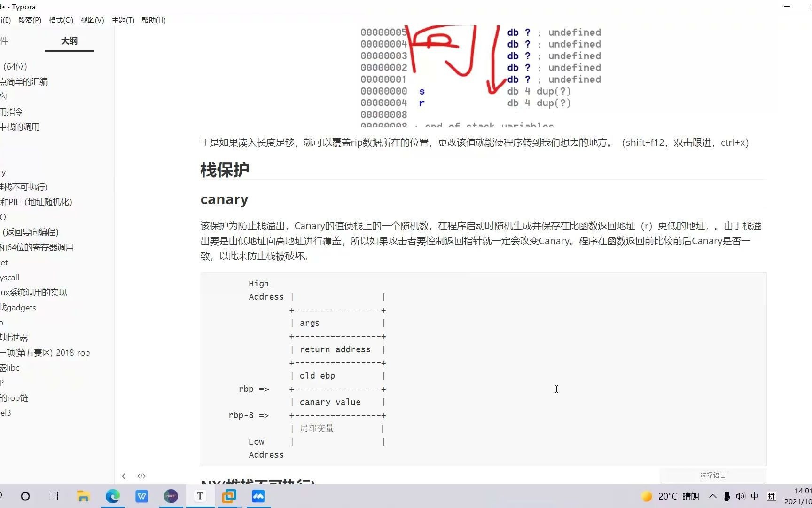Minimize the Typora window
This screenshot has height=508, width=812.
[787, 7]
